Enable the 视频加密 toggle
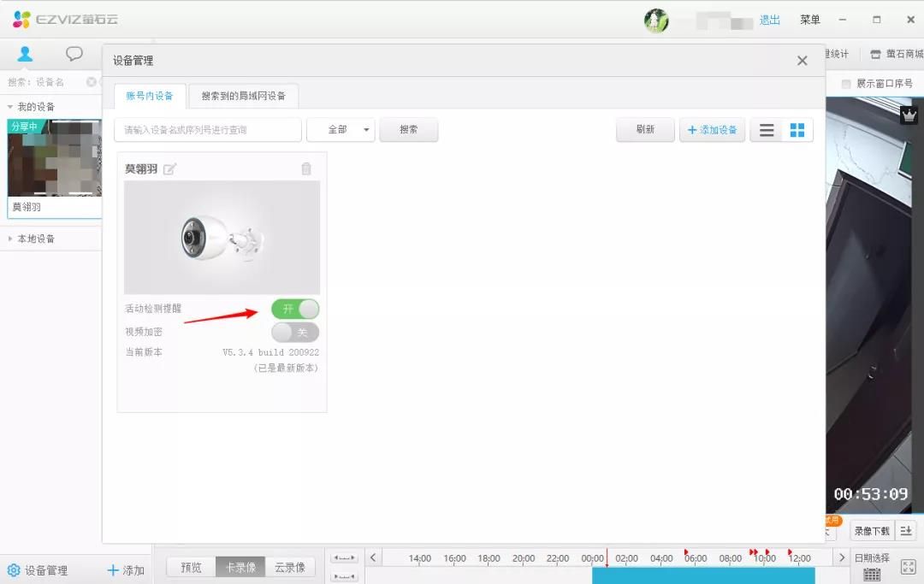 click(x=294, y=332)
